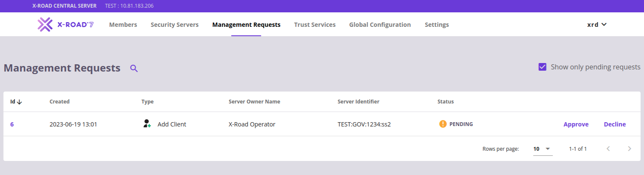This screenshot has width=644, height=175.
Task: Go to the Settings tab
Action: tap(437, 25)
